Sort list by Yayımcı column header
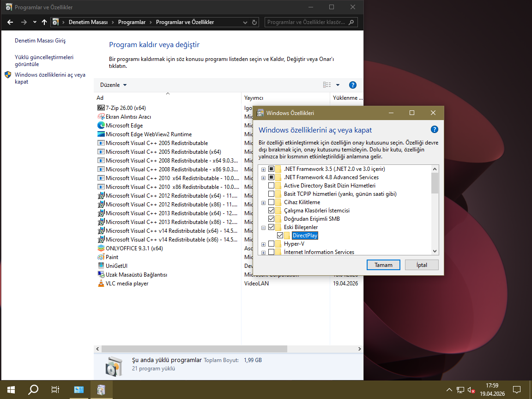Screen dimensions: 532x399 [285, 98]
